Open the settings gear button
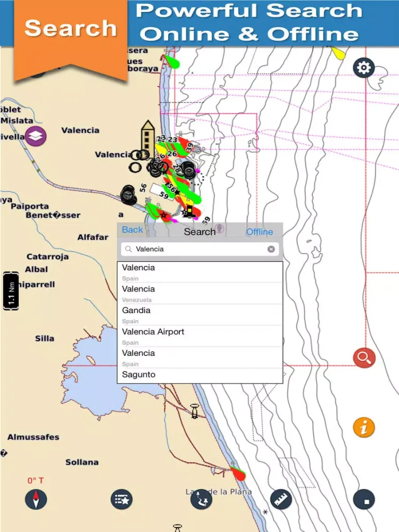The width and height of the screenshot is (399, 532). tap(364, 68)
